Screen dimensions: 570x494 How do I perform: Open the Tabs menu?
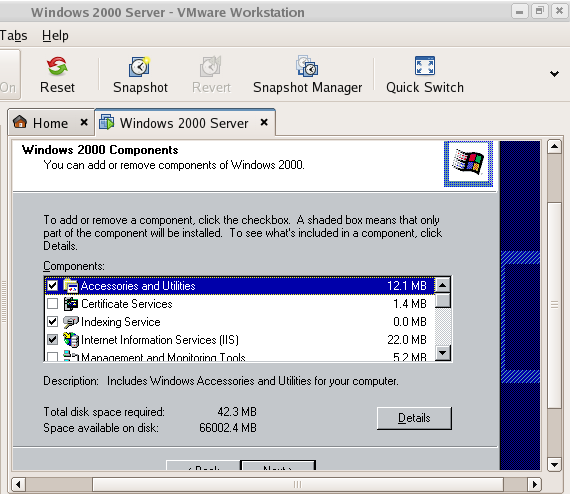[13, 36]
